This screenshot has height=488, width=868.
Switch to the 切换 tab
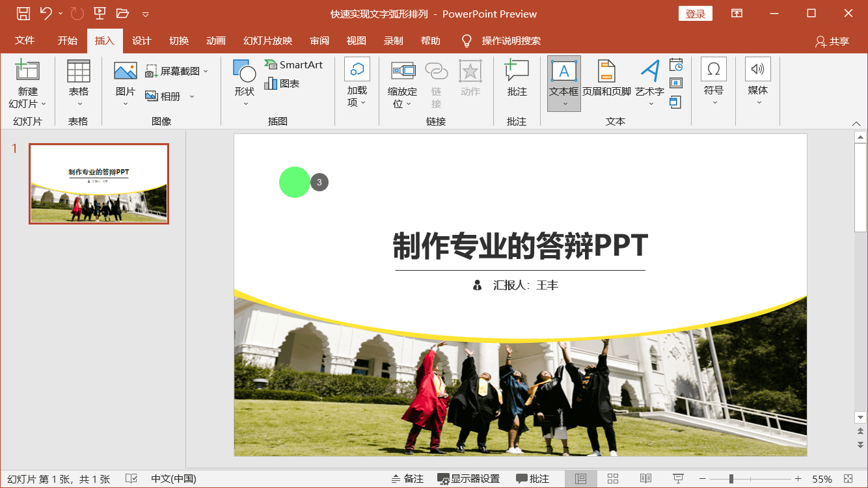[179, 40]
